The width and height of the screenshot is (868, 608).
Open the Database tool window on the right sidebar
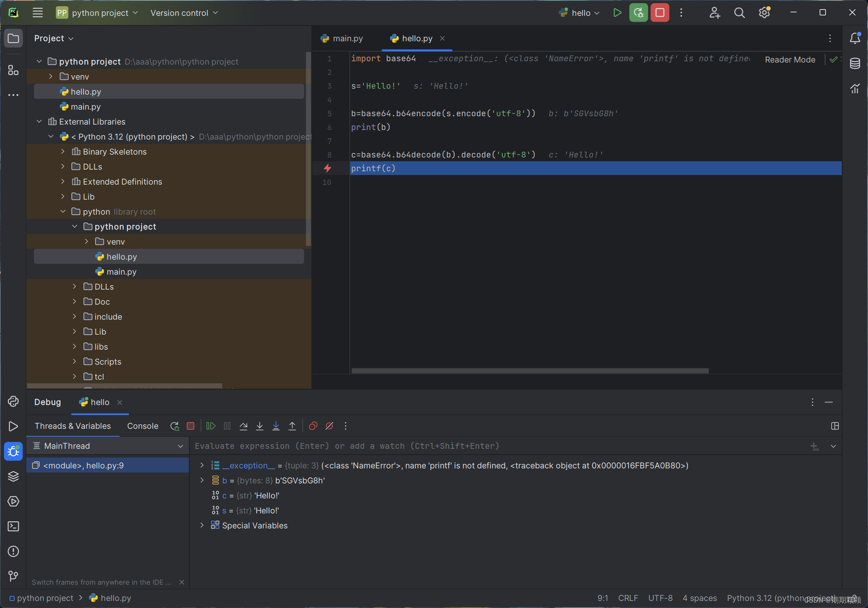pyautogui.click(x=855, y=63)
